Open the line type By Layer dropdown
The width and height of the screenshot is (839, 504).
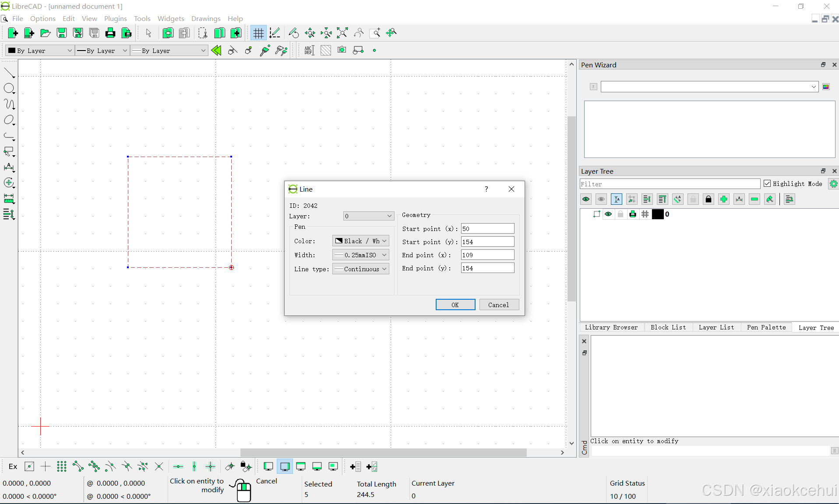coord(169,51)
